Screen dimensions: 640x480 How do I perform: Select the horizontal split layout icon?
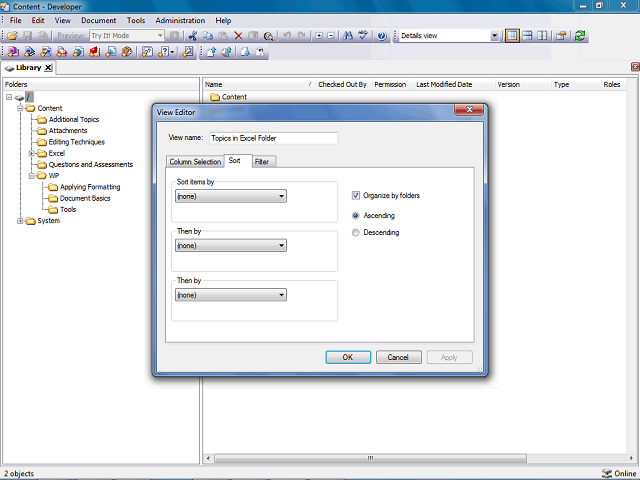pyautogui.click(x=527, y=36)
